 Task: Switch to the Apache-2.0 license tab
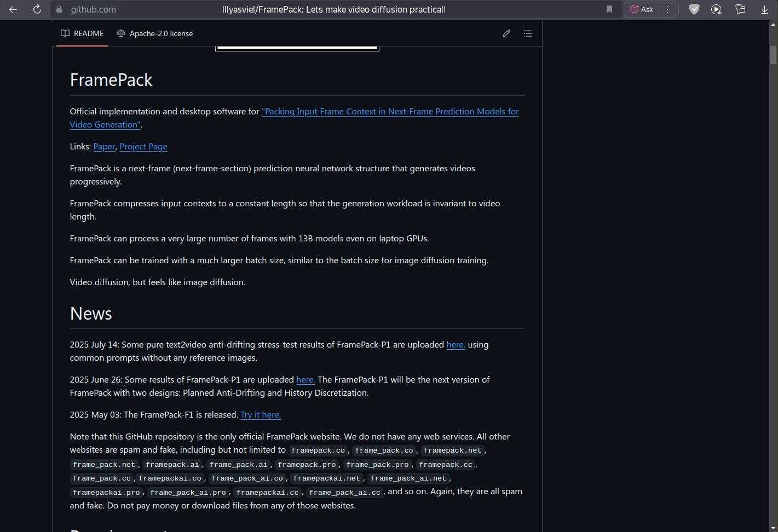[x=155, y=33]
